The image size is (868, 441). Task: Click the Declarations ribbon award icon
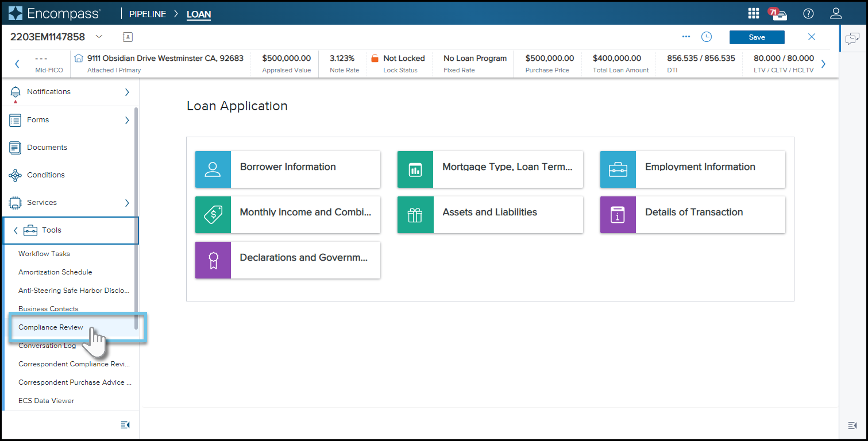click(213, 260)
